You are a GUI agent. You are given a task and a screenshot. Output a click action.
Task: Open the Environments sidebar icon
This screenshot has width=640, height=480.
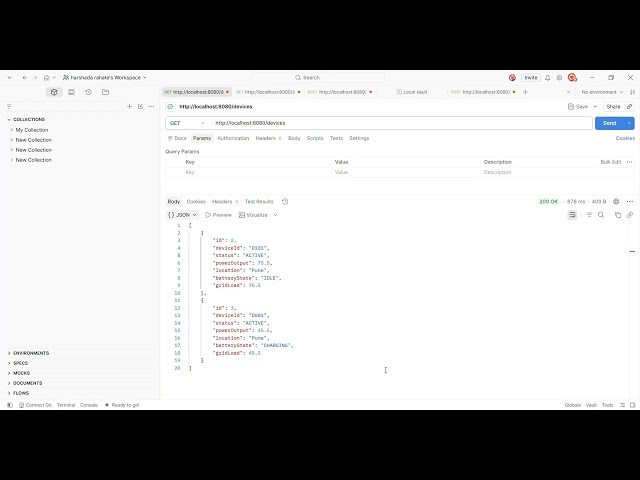[71, 92]
